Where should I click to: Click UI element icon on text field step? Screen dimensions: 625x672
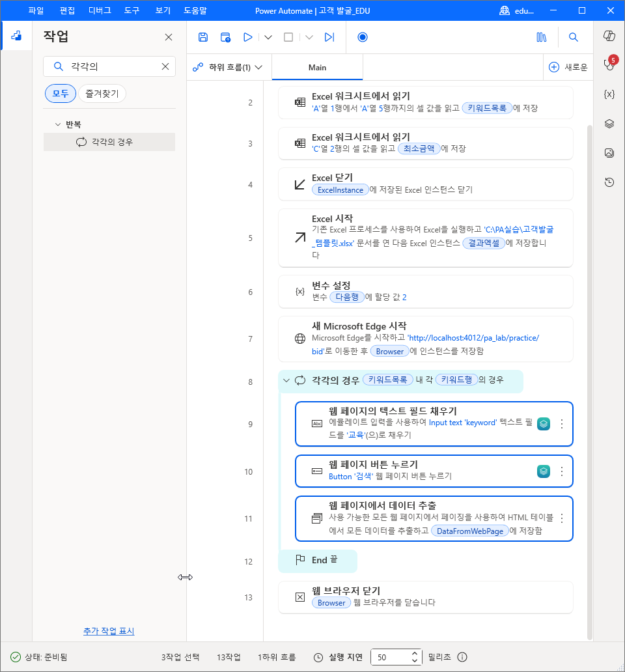point(544,424)
